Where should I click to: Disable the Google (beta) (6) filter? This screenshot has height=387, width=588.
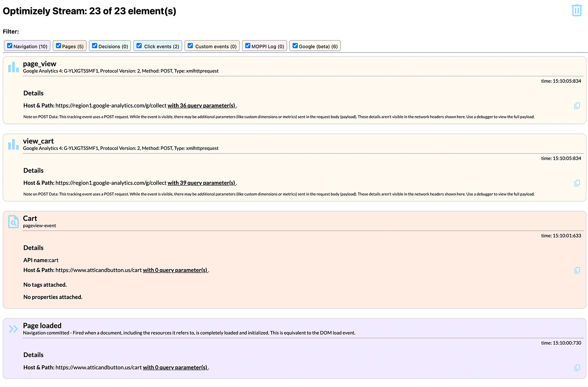[x=295, y=46]
